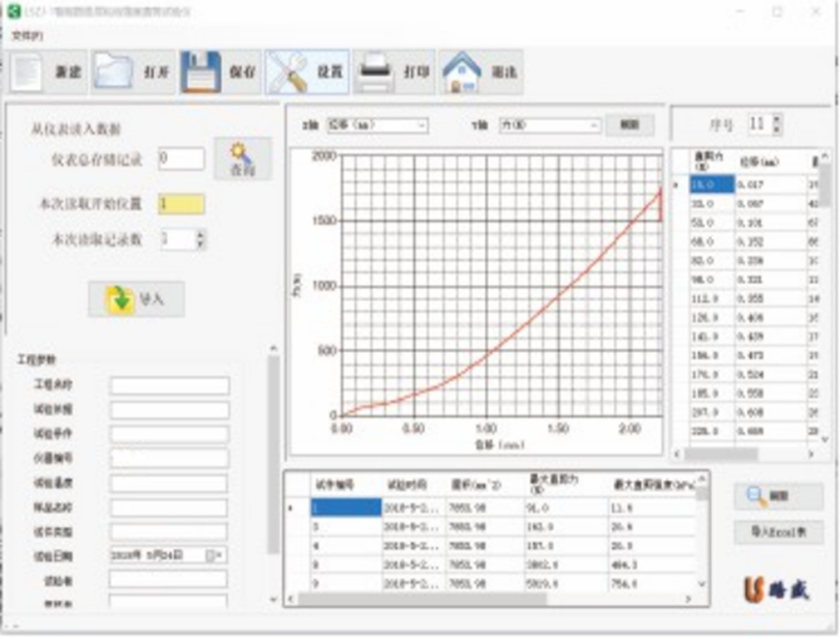
Task: Open the File (文件) menu
Action: [x=27, y=36]
